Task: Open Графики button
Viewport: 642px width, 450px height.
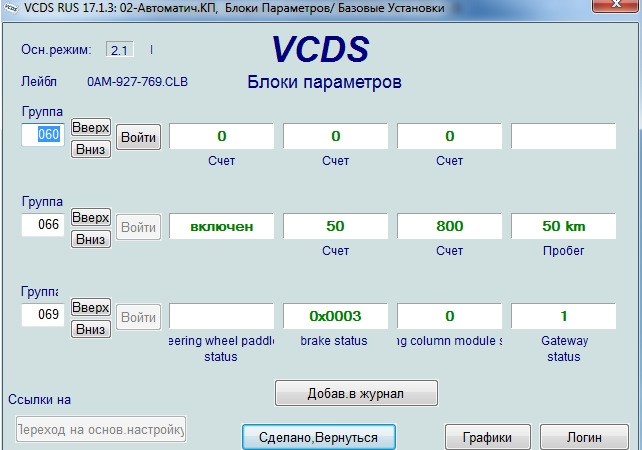Action: point(488,437)
